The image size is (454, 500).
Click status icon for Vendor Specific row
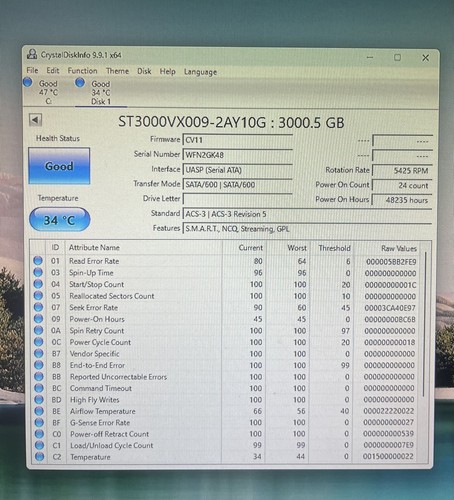tap(39, 353)
